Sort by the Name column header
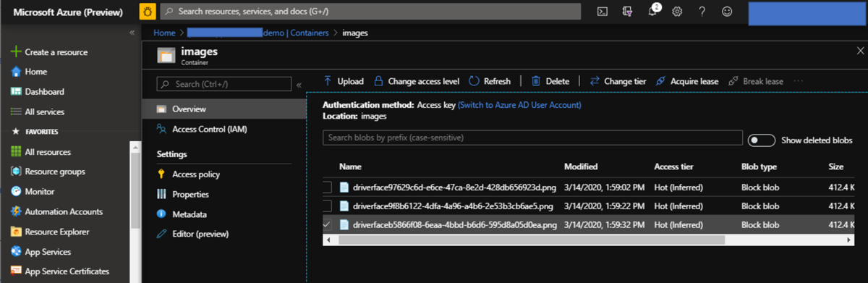868x283 pixels. pyautogui.click(x=350, y=166)
